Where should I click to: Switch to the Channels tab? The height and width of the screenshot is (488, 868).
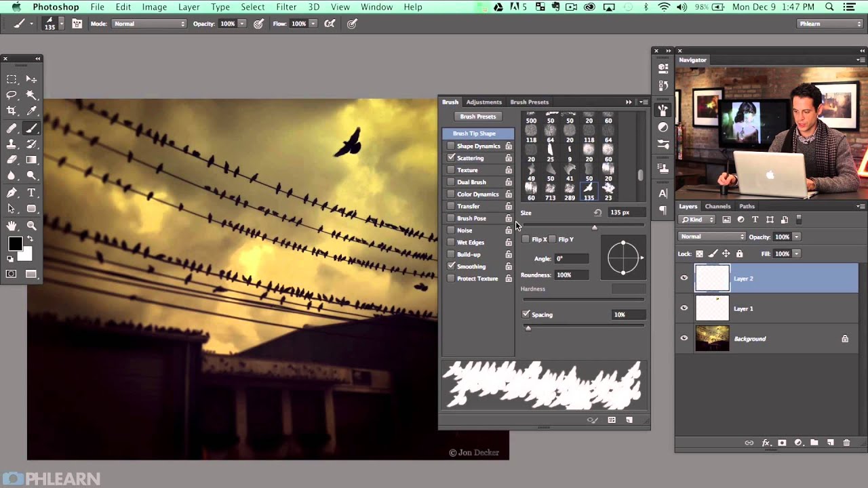(717, 206)
